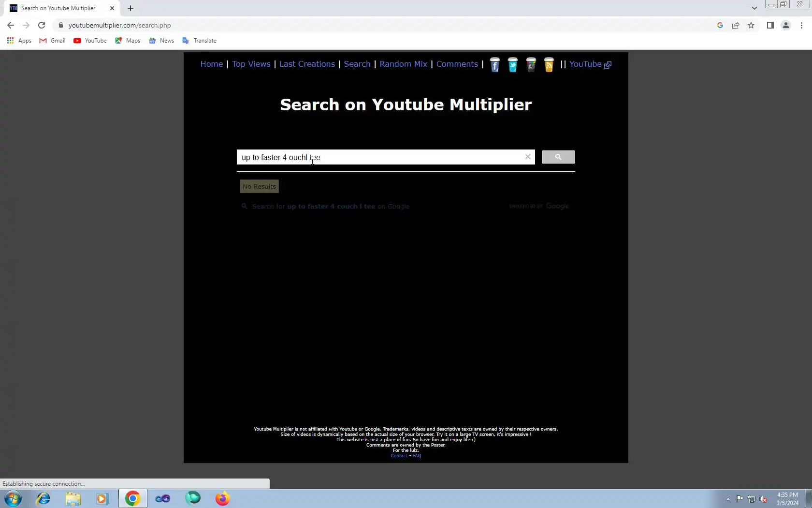Expand the tab search dropdown
Viewport: 812px width, 508px height.
[x=754, y=8]
